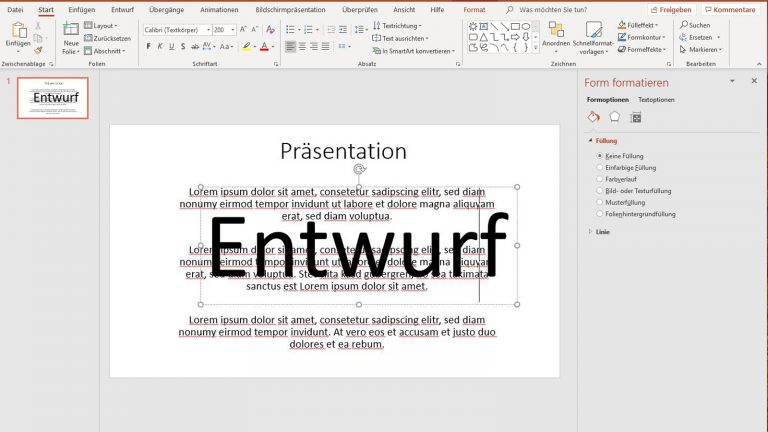Switch to the Übergänge tab

[x=167, y=9]
